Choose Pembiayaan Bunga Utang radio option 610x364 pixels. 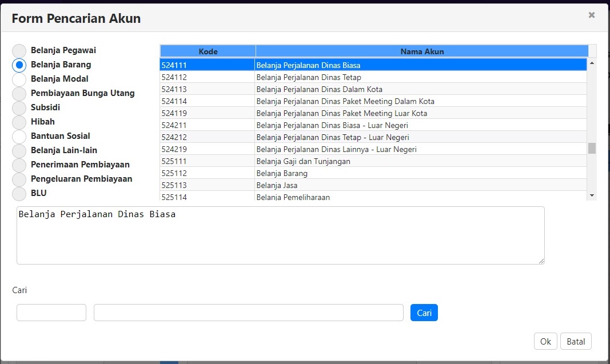click(x=19, y=94)
